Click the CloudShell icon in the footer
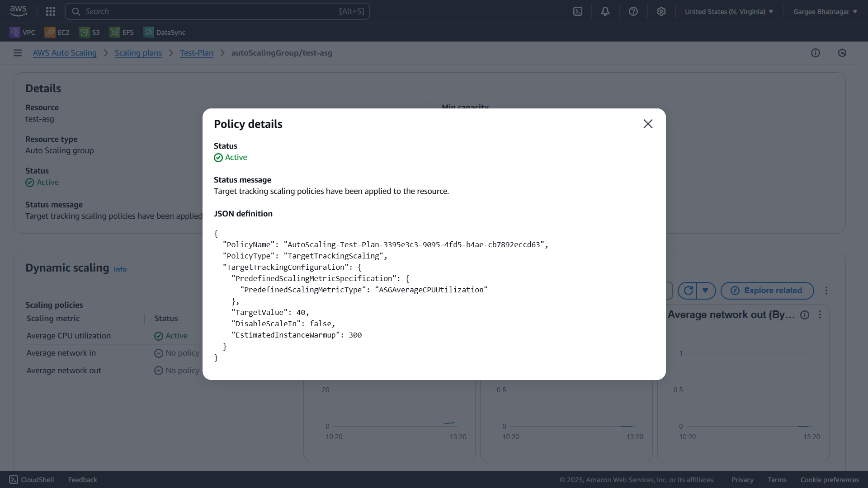868x488 pixels. click(14, 479)
